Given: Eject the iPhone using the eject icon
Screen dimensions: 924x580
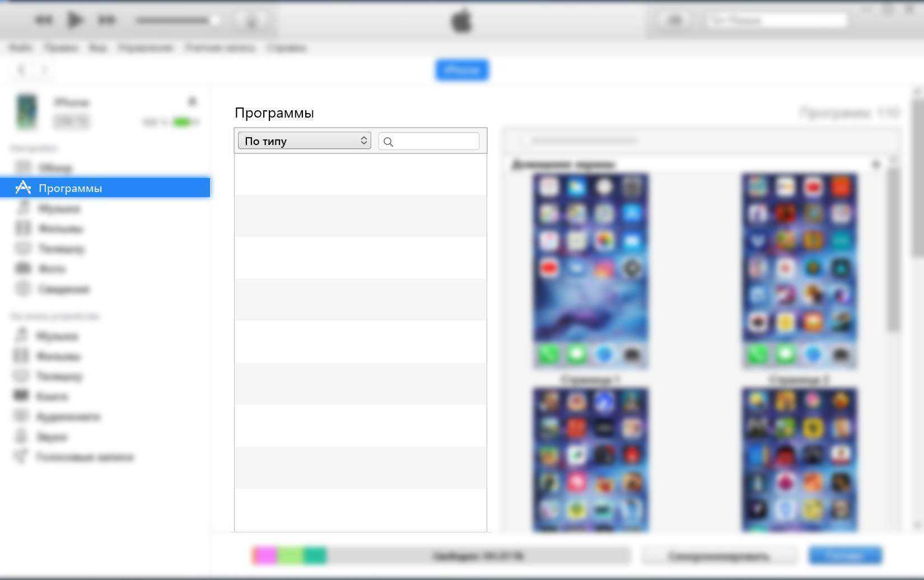Looking at the screenshot, I should pos(192,101).
